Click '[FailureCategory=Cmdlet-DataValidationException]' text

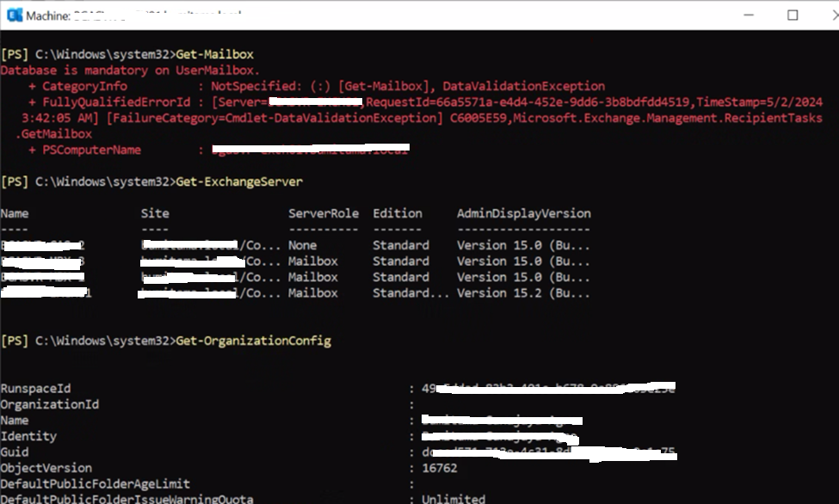(275, 118)
